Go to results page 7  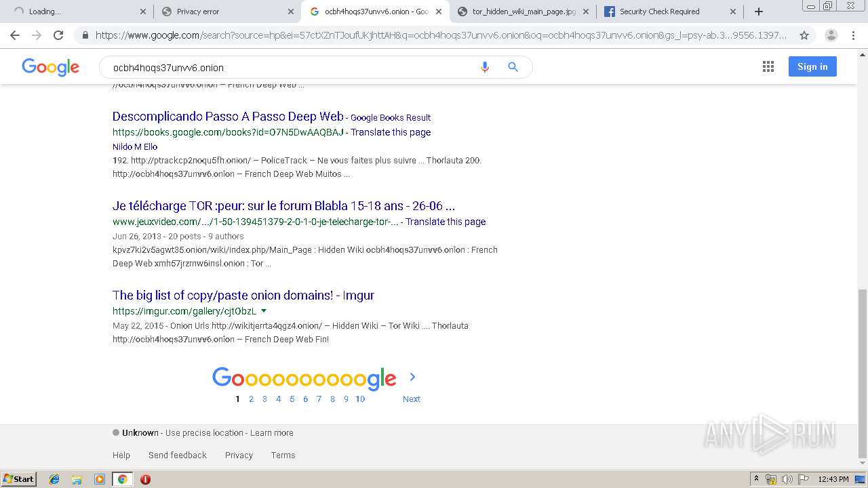[319, 399]
